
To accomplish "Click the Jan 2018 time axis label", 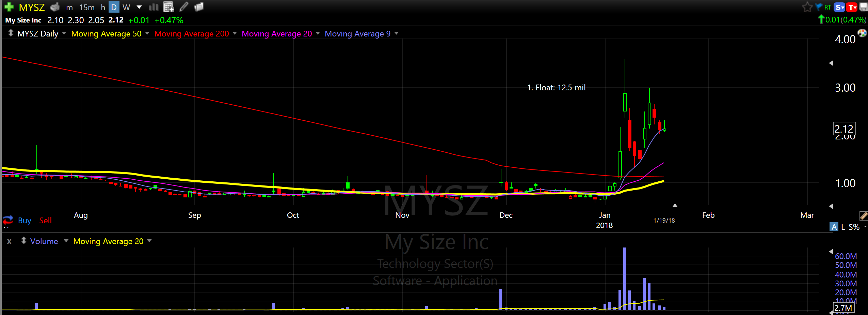I will (605, 220).
